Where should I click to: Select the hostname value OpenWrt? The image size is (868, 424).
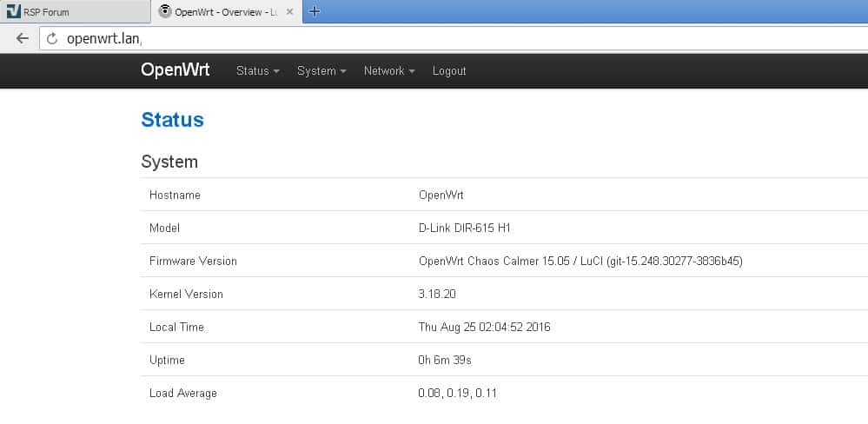coord(441,195)
